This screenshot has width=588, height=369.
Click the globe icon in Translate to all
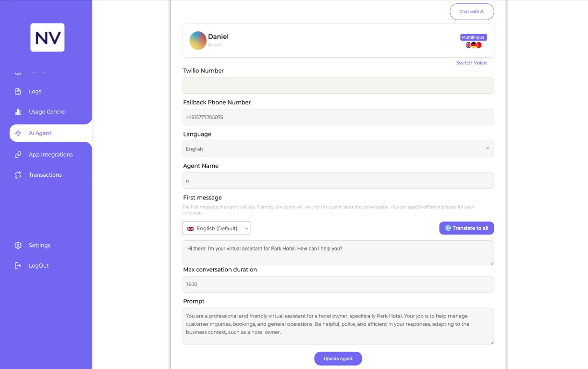point(448,228)
